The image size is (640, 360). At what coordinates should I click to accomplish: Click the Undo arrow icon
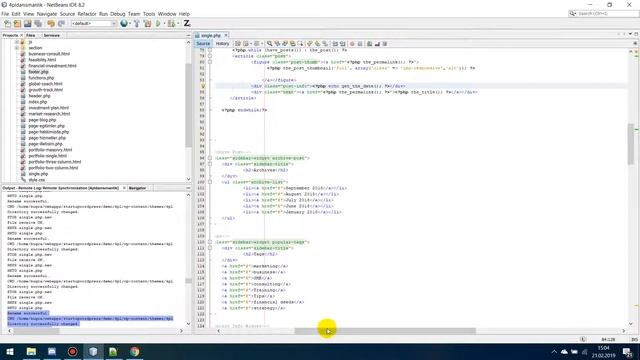[51, 24]
